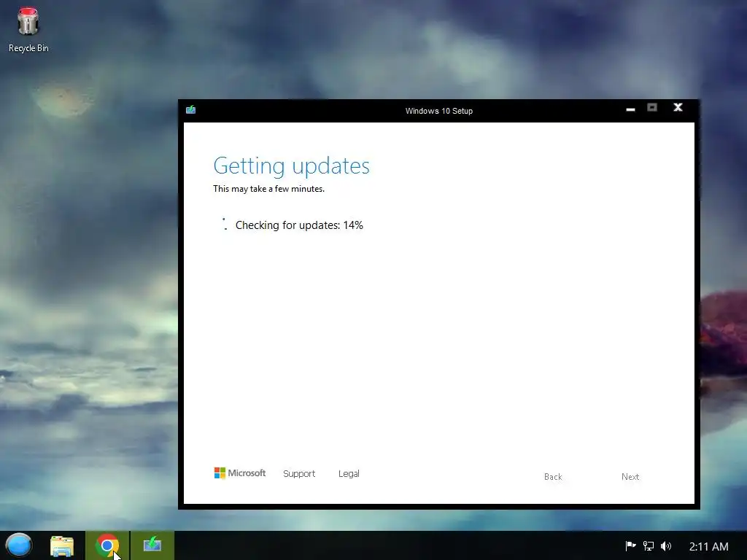Click 'This may take a few minutes.' text

[x=268, y=189]
